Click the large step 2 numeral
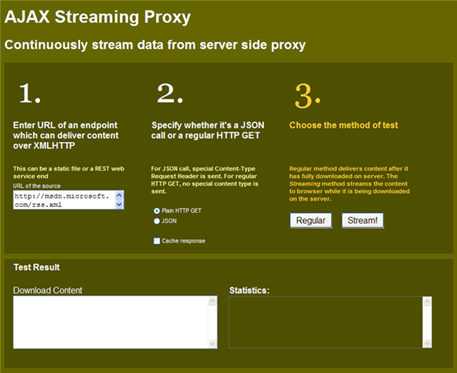Image resolution: width=457 pixels, height=373 pixels. (x=170, y=93)
